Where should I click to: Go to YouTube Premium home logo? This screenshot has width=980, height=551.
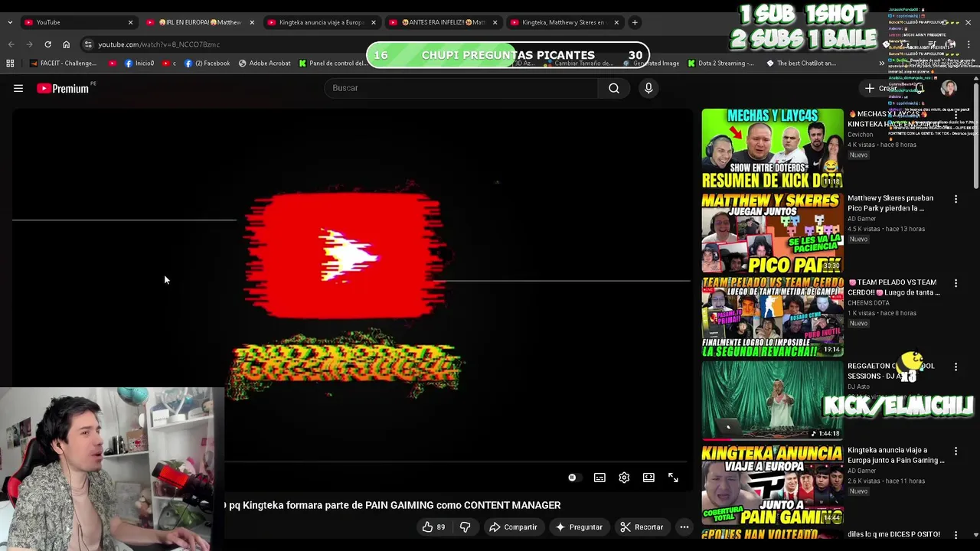tap(64, 89)
